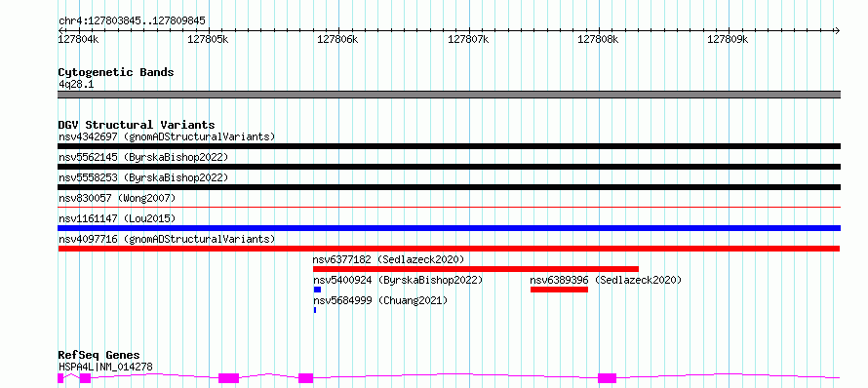Select the black bar under nsv5558253
This screenshot has width=868, height=388.
click(x=449, y=187)
